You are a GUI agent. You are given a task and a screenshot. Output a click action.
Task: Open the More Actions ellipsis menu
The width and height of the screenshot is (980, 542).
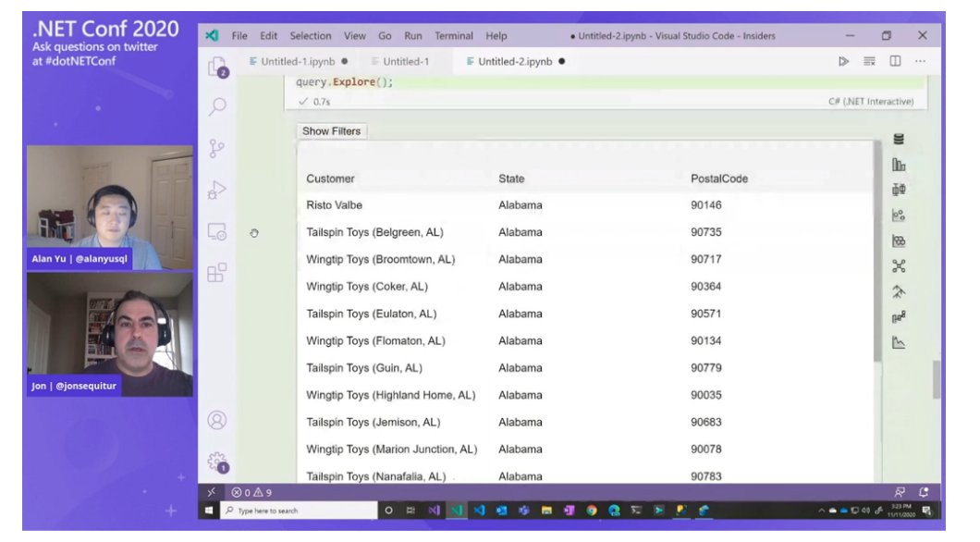tap(920, 61)
